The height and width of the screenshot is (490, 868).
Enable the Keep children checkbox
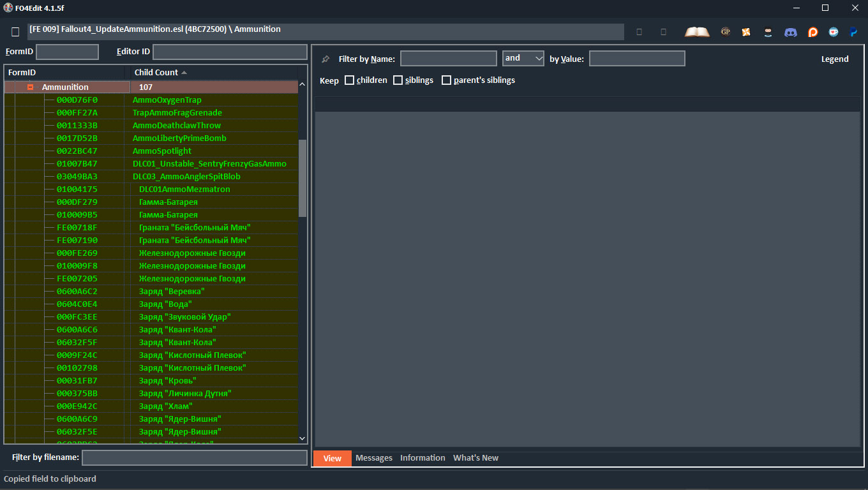(x=349, y=80)
